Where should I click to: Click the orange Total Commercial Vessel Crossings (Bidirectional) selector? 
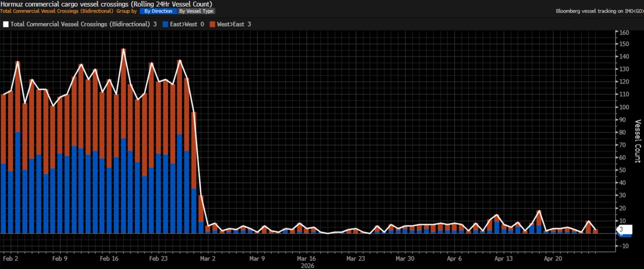[x=57, y=11]
